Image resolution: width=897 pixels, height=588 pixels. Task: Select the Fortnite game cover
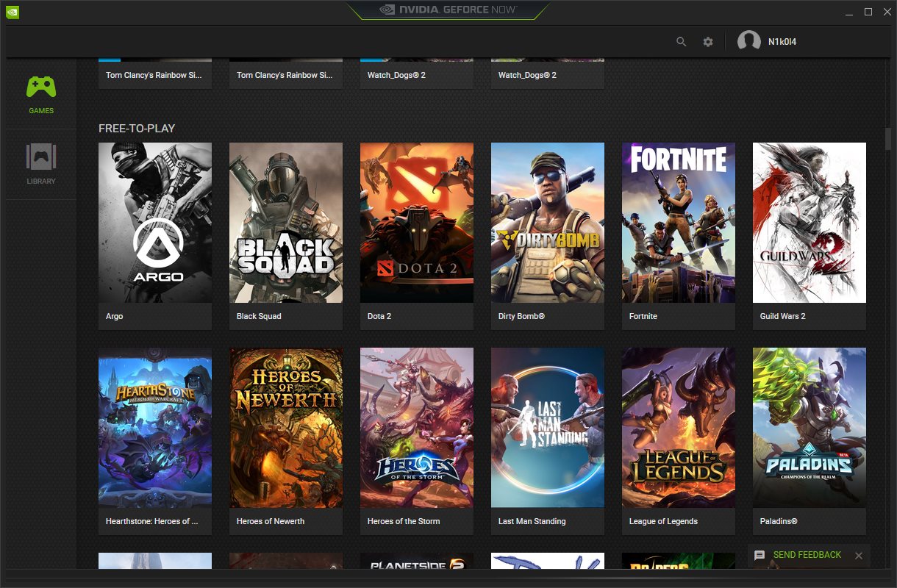pyautogui.click(x=678, y=223)
